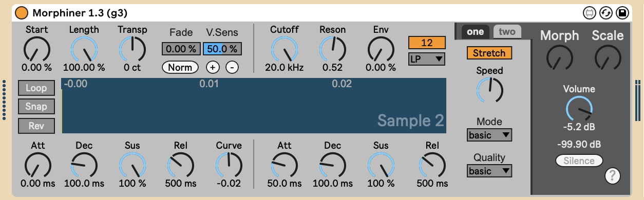Save preset with the disk icon
This screenshot has height=200, width=644.
click(x=622, y=12)
